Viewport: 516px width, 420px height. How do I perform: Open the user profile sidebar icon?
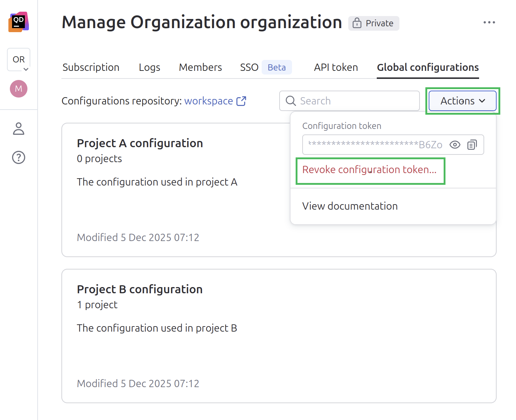point(18,129)
